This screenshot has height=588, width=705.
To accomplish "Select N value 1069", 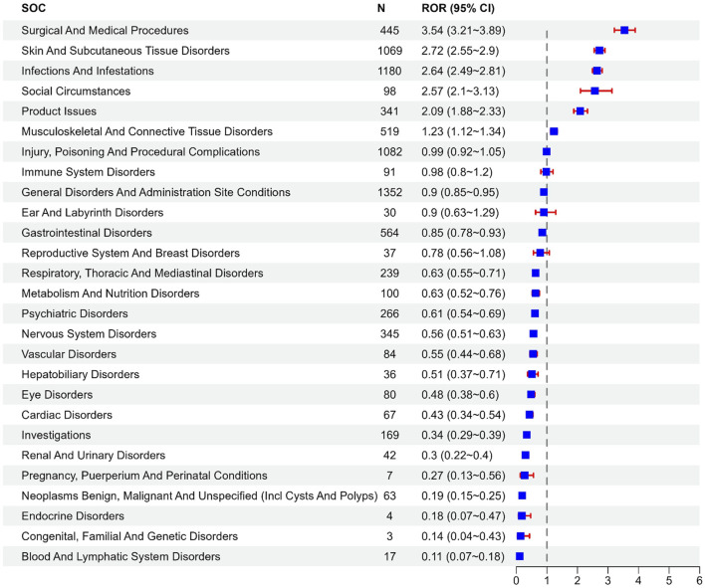I will [389, 51].
